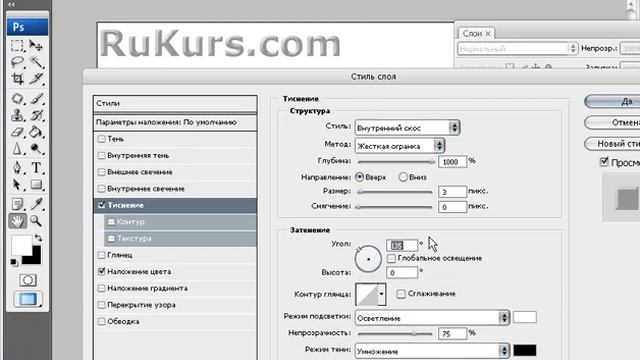This screenshot has width=640, height=360.
Task: Enable the Перекрытие узора checkbox
Action: [102, 305]
